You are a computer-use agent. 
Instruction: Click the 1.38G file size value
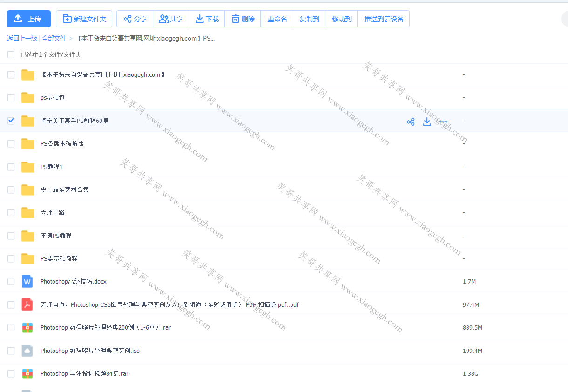(470, 373)
